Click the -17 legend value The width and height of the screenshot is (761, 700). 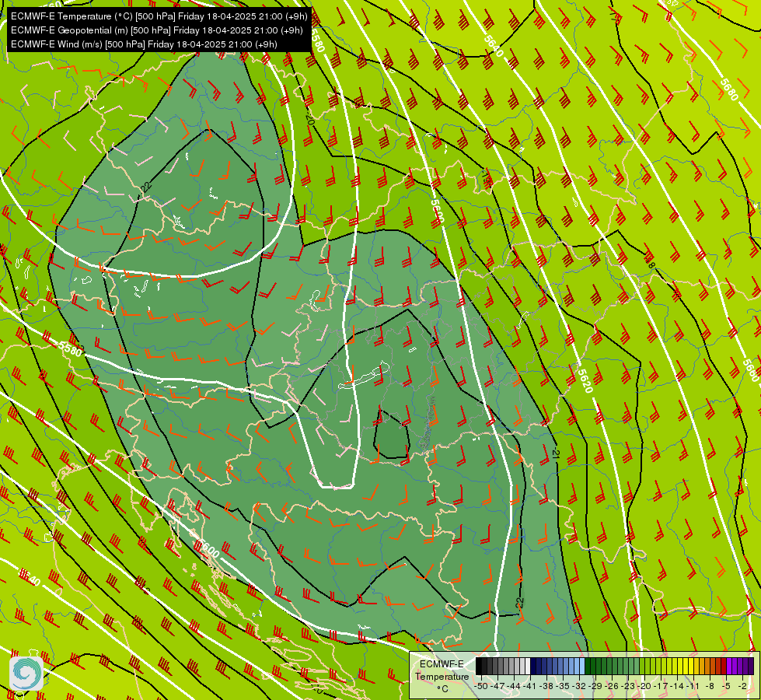661,687
